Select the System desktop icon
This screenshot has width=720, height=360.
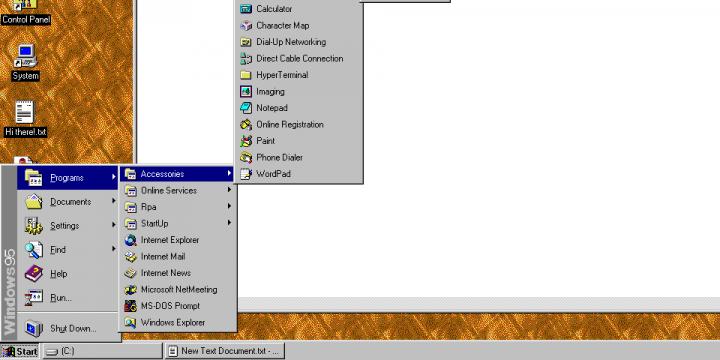[25, 62]
